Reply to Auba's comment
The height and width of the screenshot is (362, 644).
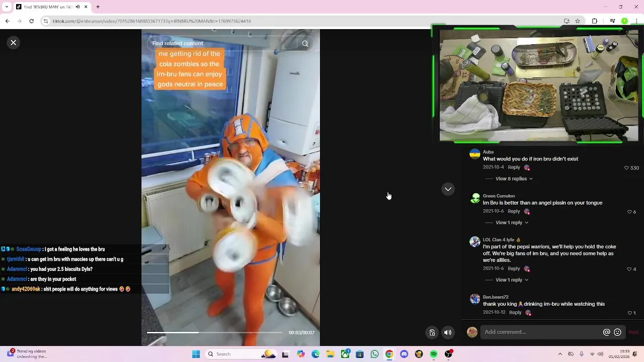pyautogui.click(x=514, y=167)
